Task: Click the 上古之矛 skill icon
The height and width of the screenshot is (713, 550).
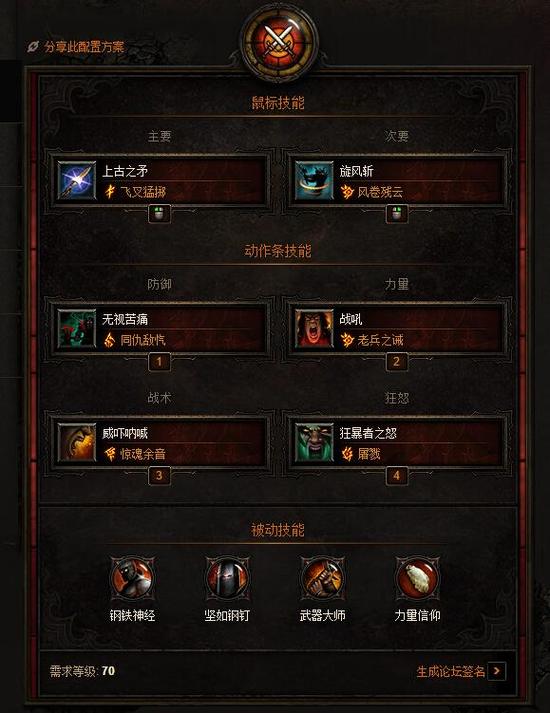Action: [77, 181]
